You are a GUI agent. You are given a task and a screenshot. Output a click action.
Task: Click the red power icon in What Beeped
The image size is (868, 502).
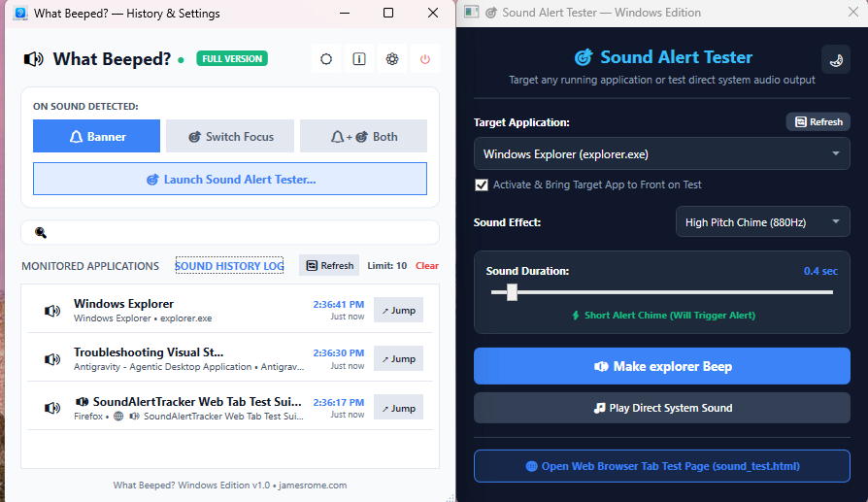[425, 58]
